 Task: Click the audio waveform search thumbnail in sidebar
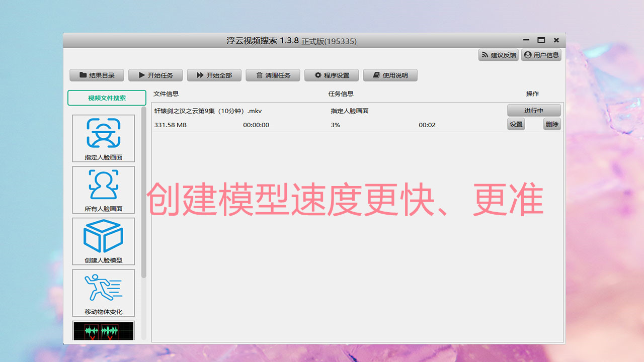[103, 332]
